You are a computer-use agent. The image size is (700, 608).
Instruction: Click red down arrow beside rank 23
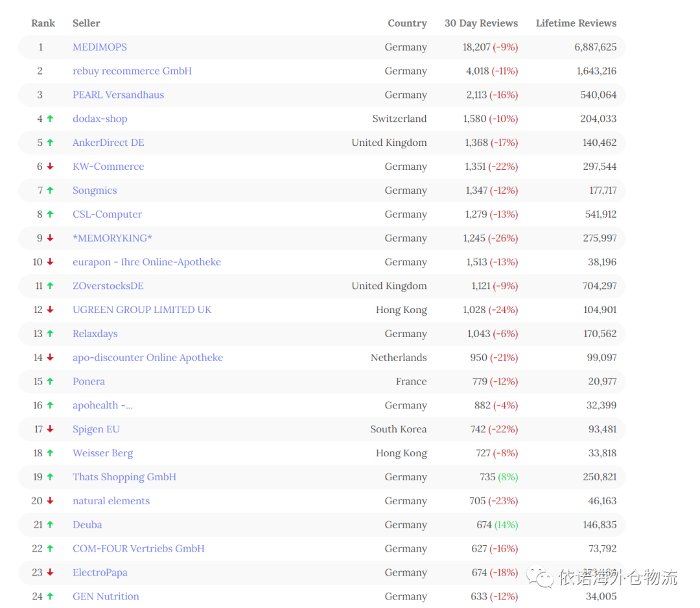(50, 572)
